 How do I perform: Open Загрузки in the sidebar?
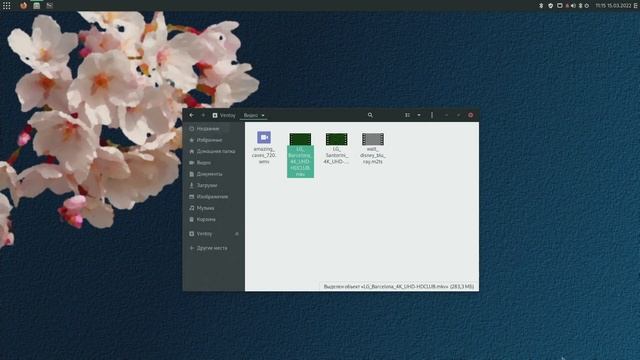point(213,185)
